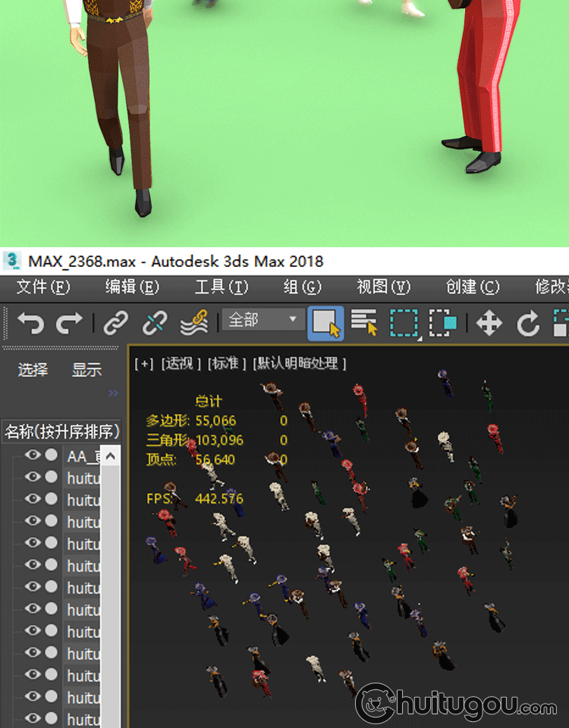Image resolution: width=569 pixels, height=728 pixels.
Task: Open the 工具(T) menu
Action: 221,287
